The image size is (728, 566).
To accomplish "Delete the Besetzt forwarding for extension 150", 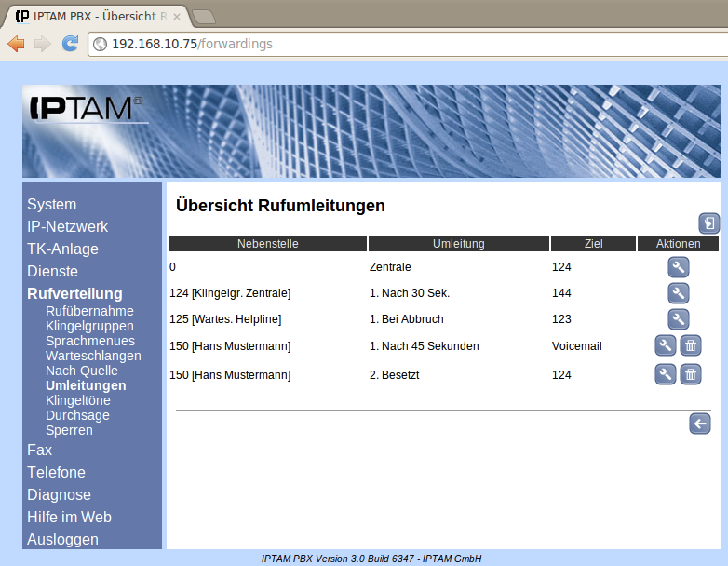I will [690, 374].
